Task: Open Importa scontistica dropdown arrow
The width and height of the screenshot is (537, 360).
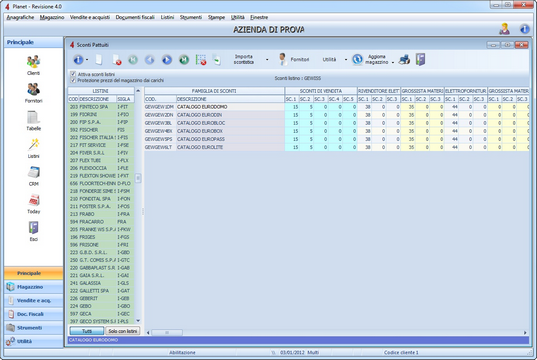Action: coord(267,60)
